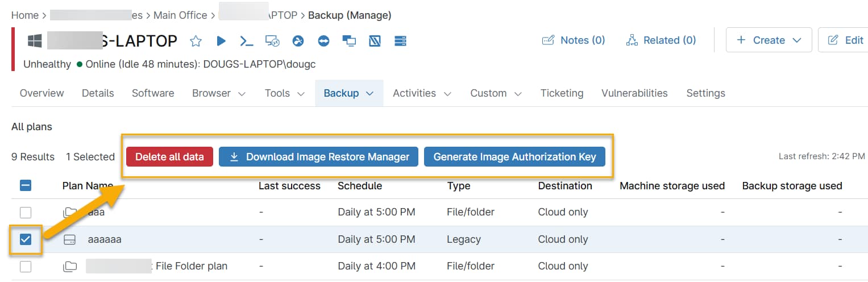Click Generate Image Authorization Key button
Screen dimensions: 868x282
click(x=514, y=157)
